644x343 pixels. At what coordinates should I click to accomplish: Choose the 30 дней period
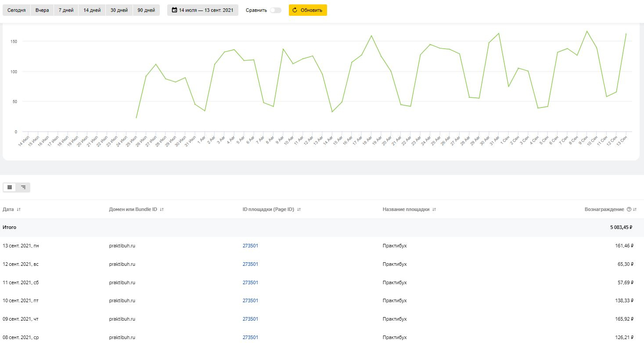point(119,10)
